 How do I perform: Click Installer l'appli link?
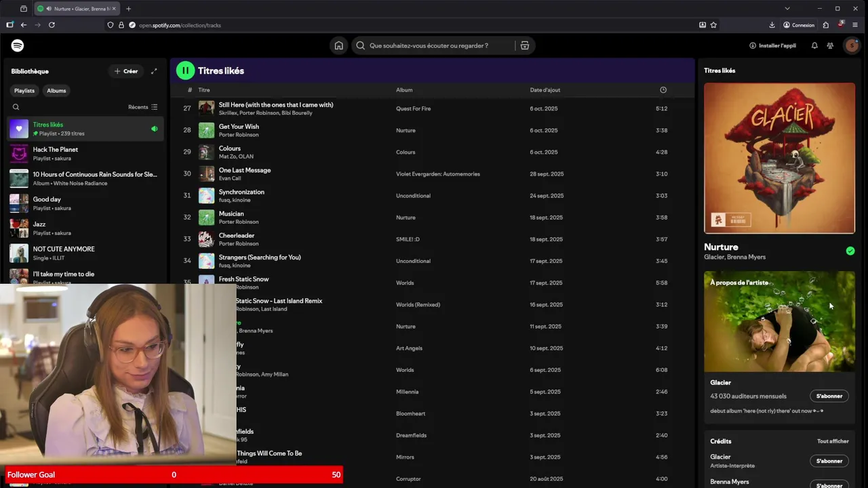tap(773, 45)
